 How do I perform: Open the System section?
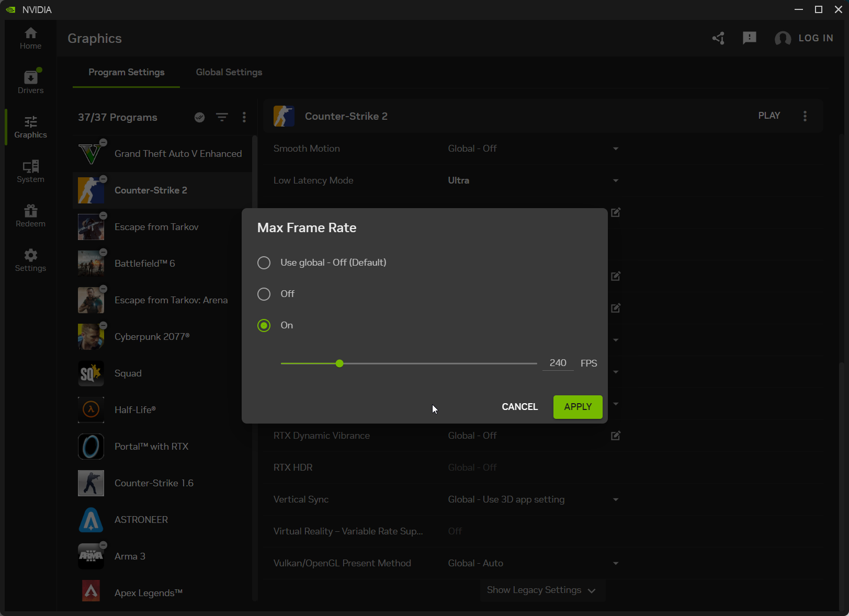[30, 172]
